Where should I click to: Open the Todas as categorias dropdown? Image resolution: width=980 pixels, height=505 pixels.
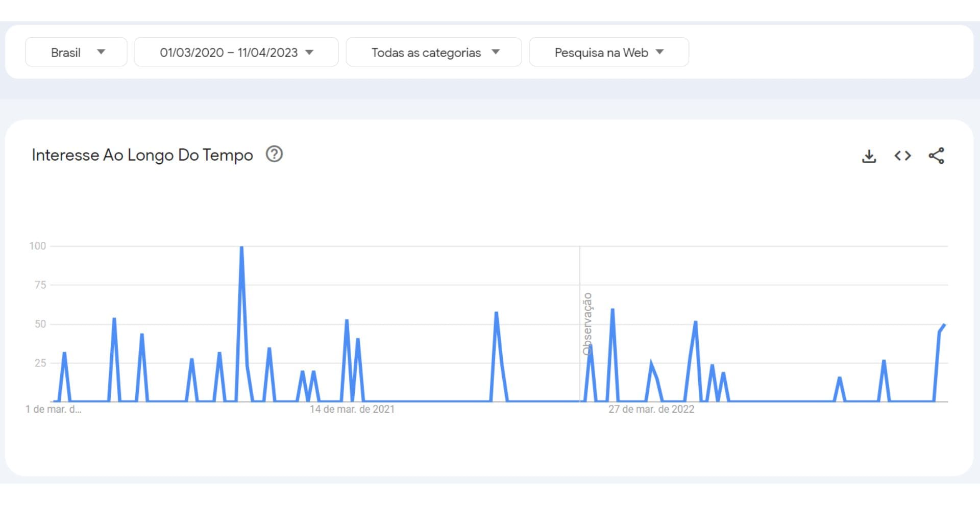(433, 52)
